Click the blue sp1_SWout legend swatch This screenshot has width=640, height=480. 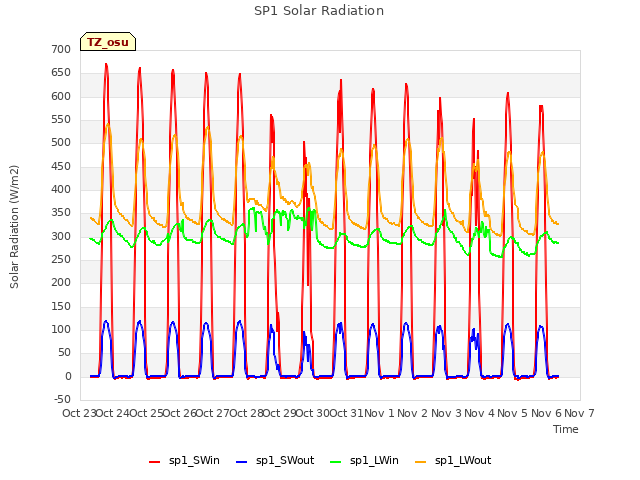point(242,462)
